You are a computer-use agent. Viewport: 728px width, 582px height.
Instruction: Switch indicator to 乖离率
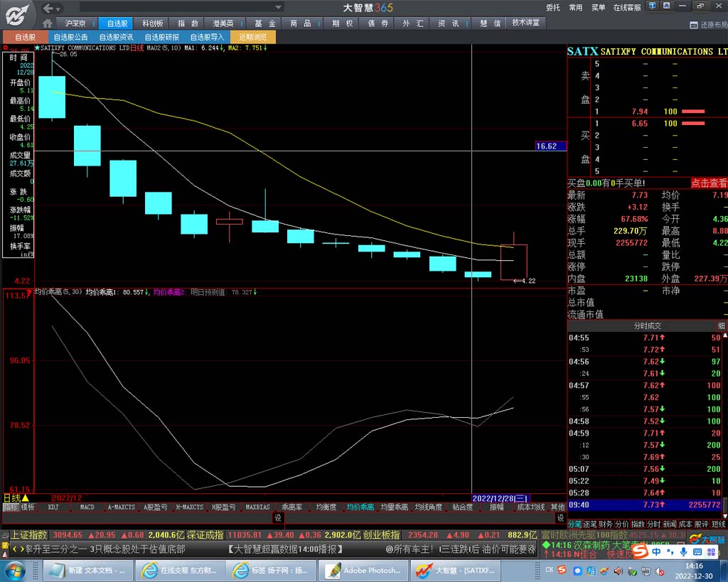coord(291,507)
